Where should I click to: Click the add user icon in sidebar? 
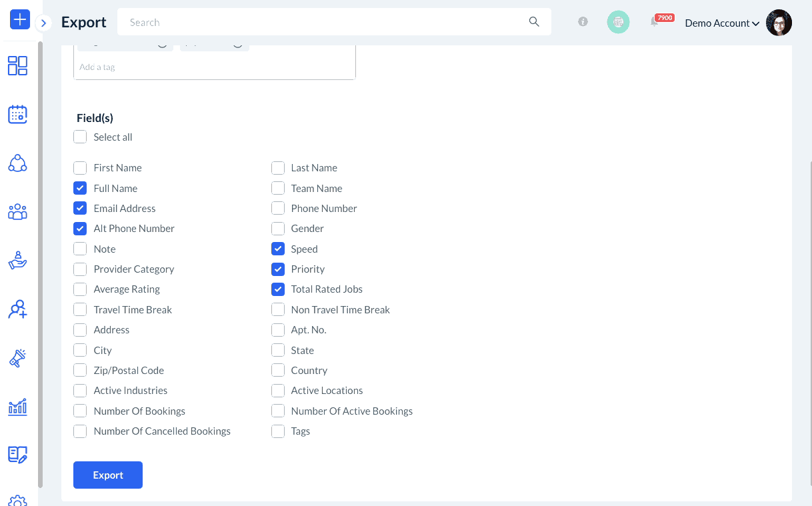coord(18,309)
